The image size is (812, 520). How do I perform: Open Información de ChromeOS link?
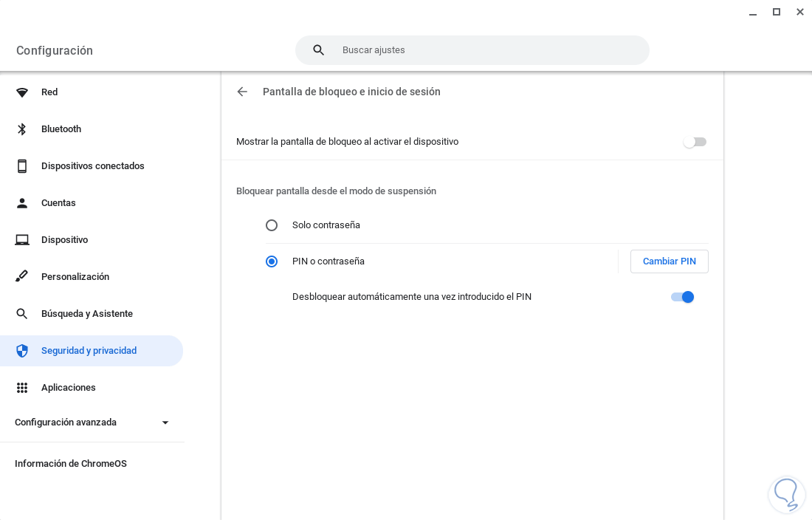pyautogui.click(x=71, y=464)
